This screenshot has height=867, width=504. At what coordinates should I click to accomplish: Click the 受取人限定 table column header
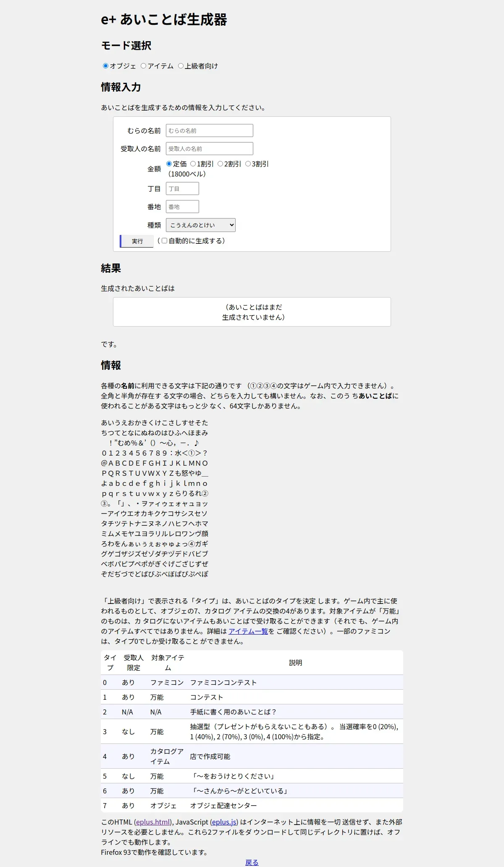tap(134, 663)
